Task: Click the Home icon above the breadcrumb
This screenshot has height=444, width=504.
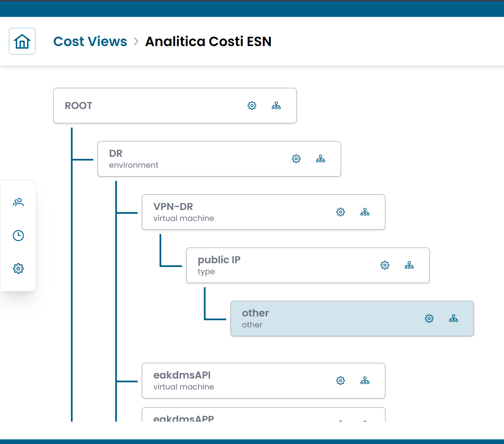Action: click(22, 41)
